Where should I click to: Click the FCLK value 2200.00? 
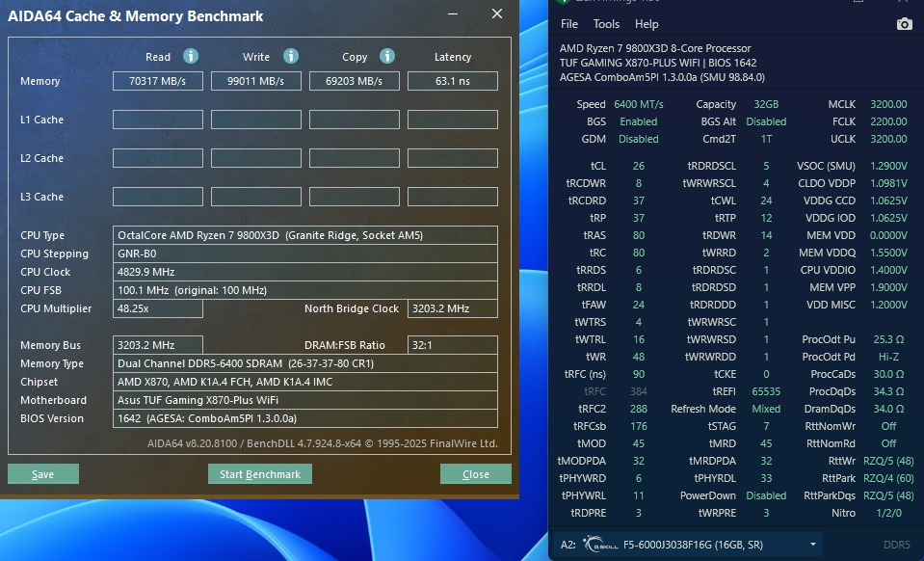(888, 121)
